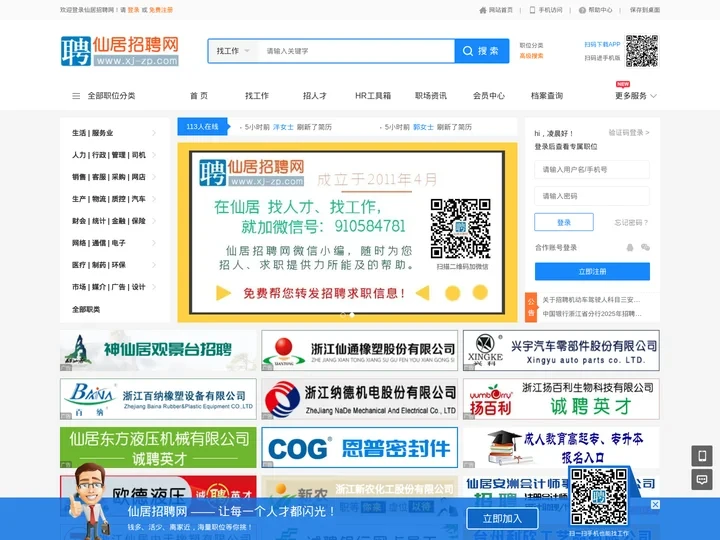Open the 帮助中心 help icon link
The image size is (720, 540).
[x=596, y=10]
